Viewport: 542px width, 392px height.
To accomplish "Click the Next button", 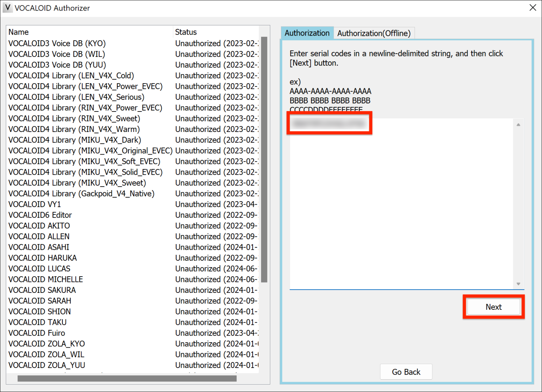I will [x=493, y=307].
